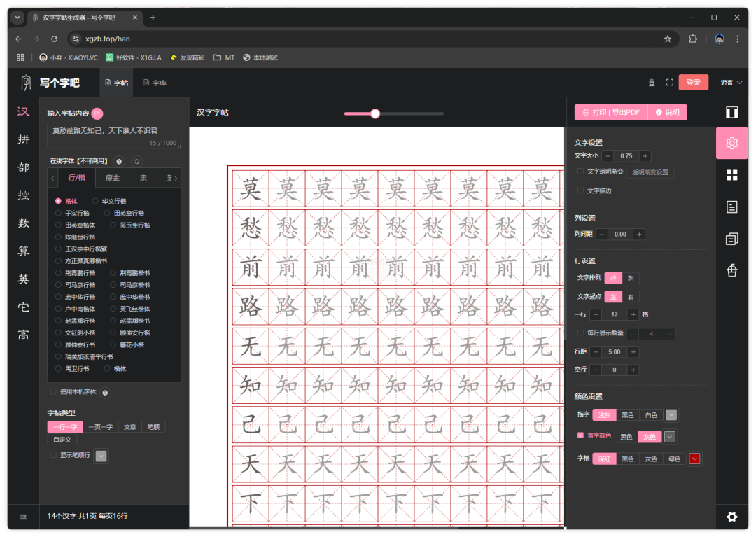Click the 数 sidebar icon
The width and height of the screenshot is (756, 537).
pos(24,223)
